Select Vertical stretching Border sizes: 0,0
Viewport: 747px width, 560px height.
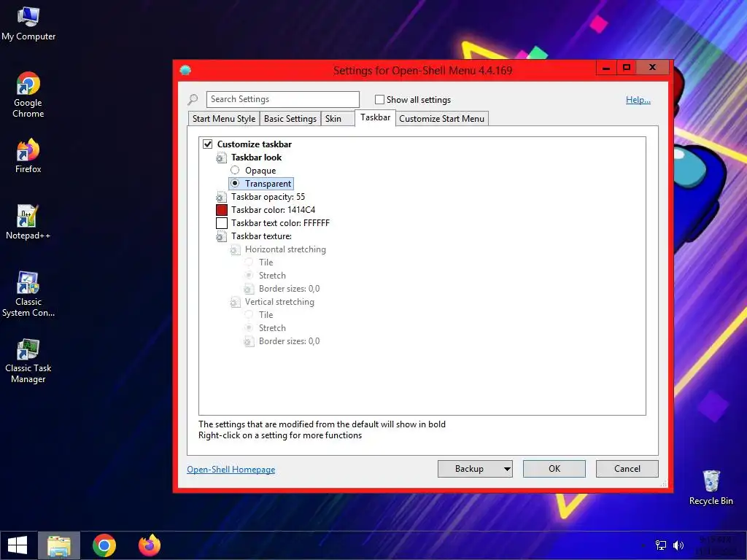point(289,341)
